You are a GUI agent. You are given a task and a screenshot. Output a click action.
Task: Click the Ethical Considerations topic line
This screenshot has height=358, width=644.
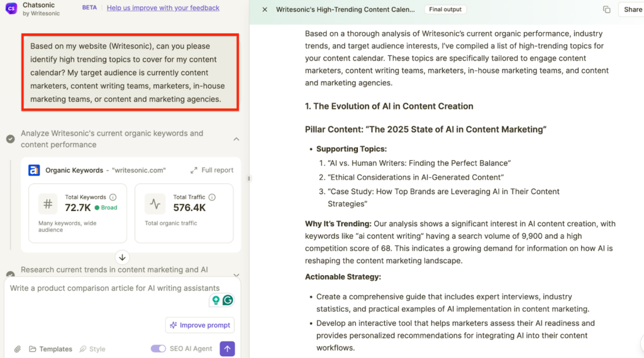tap(416, 178)
